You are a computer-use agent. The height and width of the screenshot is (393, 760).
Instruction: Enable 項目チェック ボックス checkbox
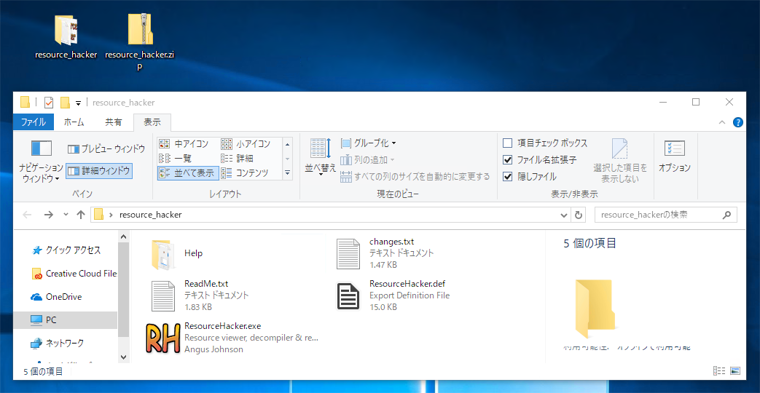pos(507,143)
